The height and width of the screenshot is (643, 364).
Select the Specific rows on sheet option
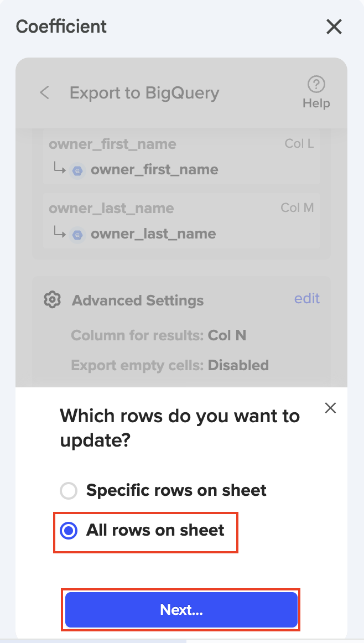[69, 491]
